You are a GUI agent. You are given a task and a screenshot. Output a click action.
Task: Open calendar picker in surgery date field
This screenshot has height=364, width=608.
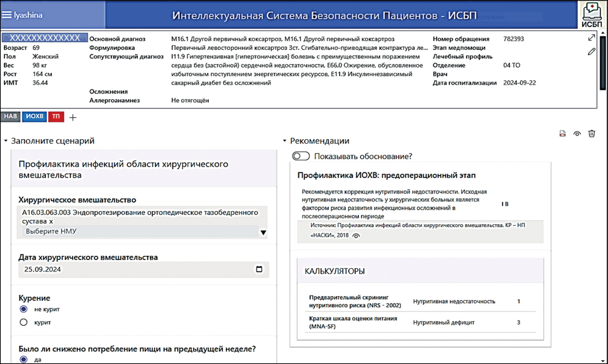click(x=259, y=269)
